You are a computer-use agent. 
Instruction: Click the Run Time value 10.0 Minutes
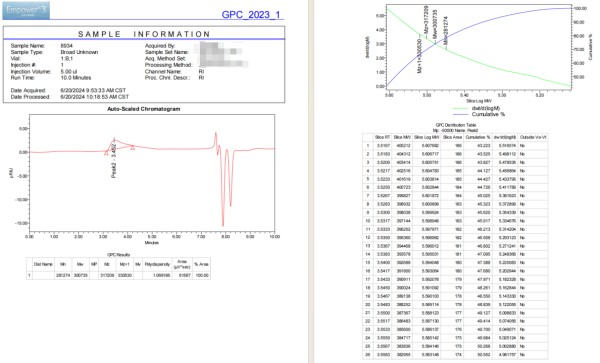76,78
